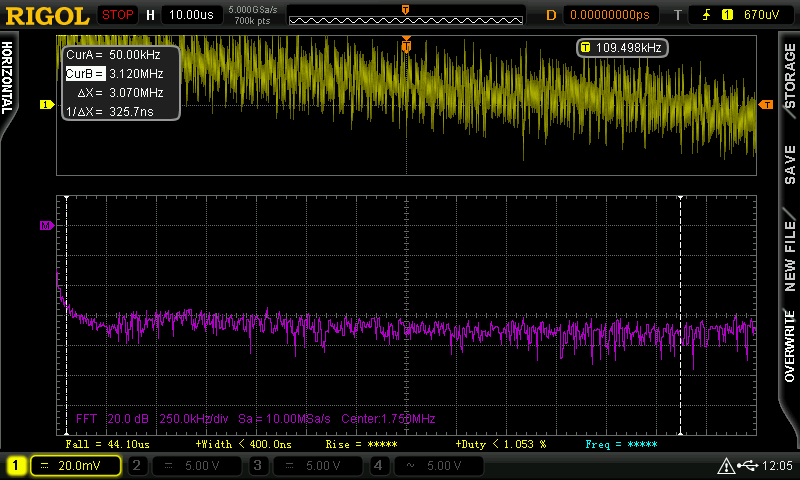Image resolution: width=800 pixels, height=480 pixels.
Task: Click channel 4 5.00 V scale box
Action: pos(438,465)
